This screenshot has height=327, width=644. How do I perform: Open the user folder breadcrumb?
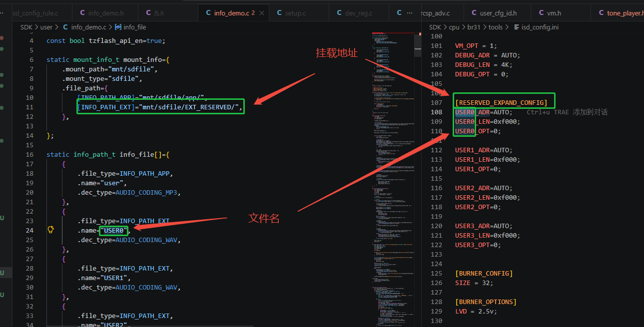[x=46, y=27]
